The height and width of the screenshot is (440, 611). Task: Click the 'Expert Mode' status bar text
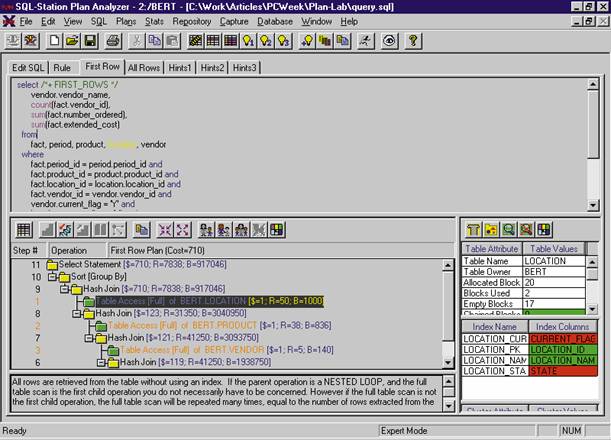(404, 431)
